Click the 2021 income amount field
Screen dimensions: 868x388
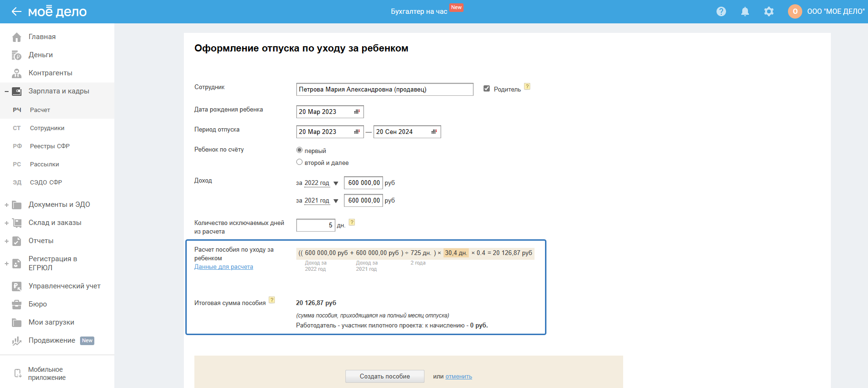pyautogui.click(x=363, y=201)
